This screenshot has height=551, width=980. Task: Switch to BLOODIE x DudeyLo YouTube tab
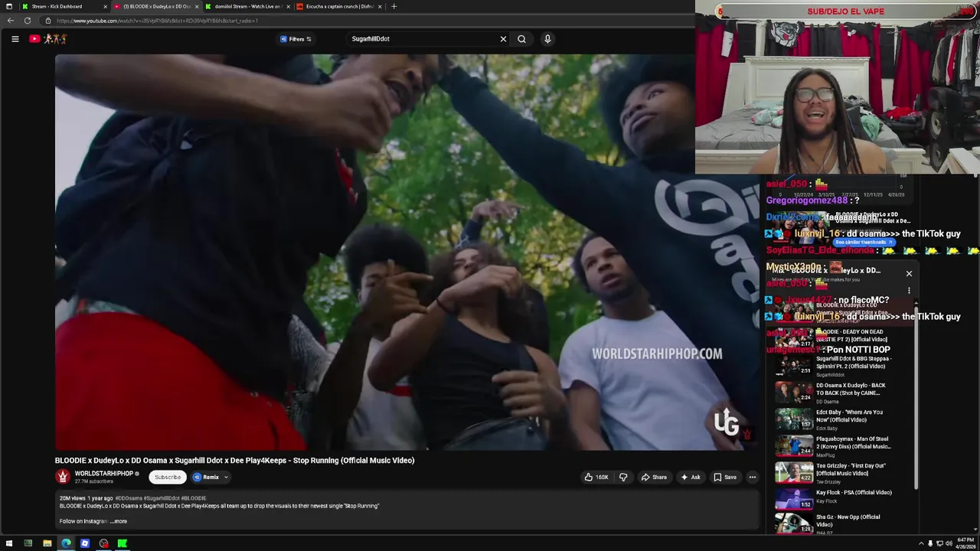click(157, 6)
